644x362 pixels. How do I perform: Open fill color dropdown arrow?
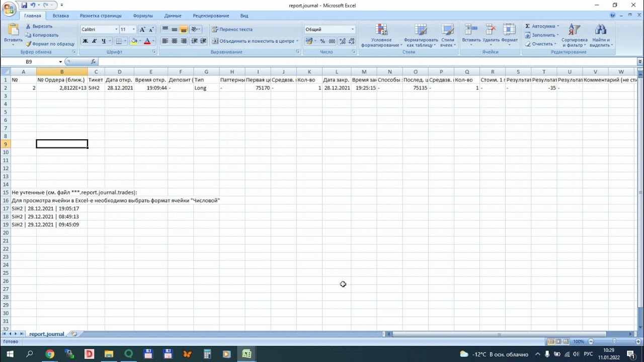140,41
